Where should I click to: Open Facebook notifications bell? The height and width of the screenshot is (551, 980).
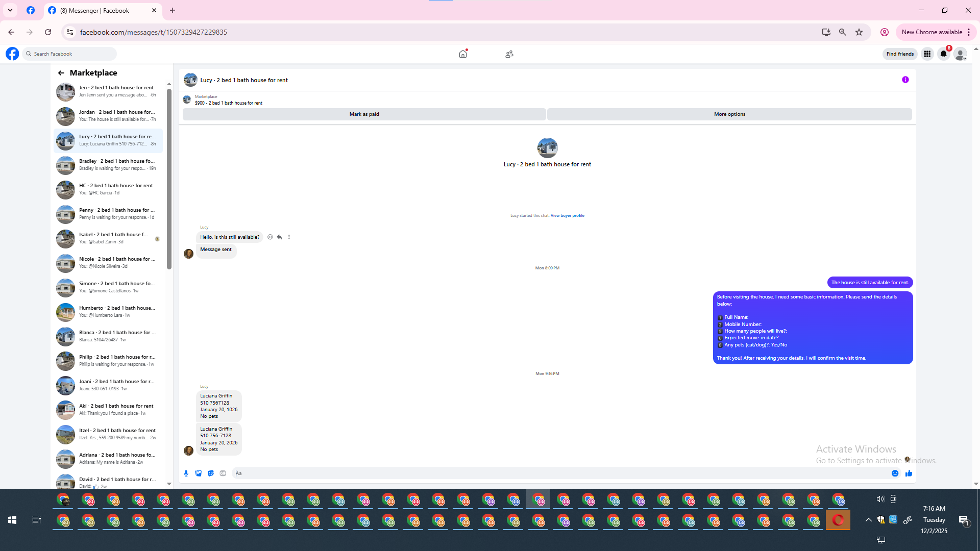tap(943, 54)
